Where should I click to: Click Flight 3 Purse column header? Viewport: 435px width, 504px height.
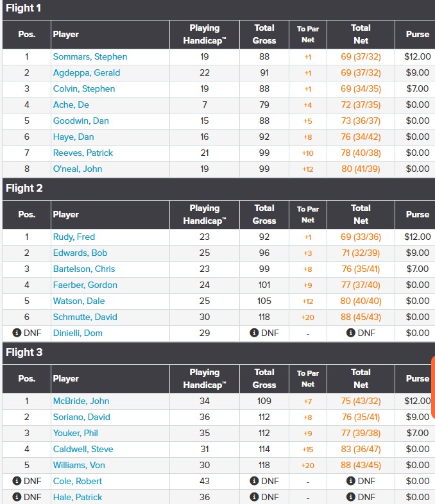(x=417, y=378)
